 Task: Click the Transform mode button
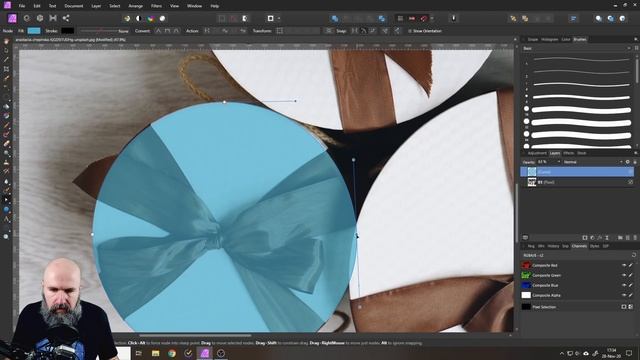pyautogui.click(x=280, y=31)
